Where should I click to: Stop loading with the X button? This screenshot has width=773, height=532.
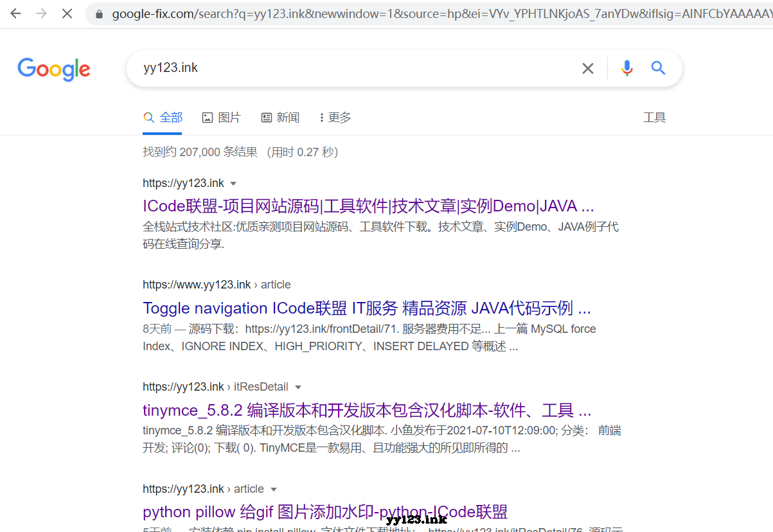pos(67,13)
